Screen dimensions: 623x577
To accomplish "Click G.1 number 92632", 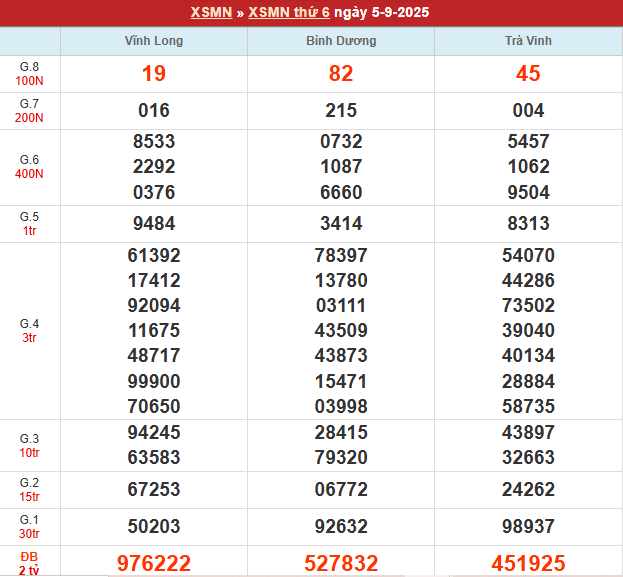I will pyautogui.click(x=341, y=527).
